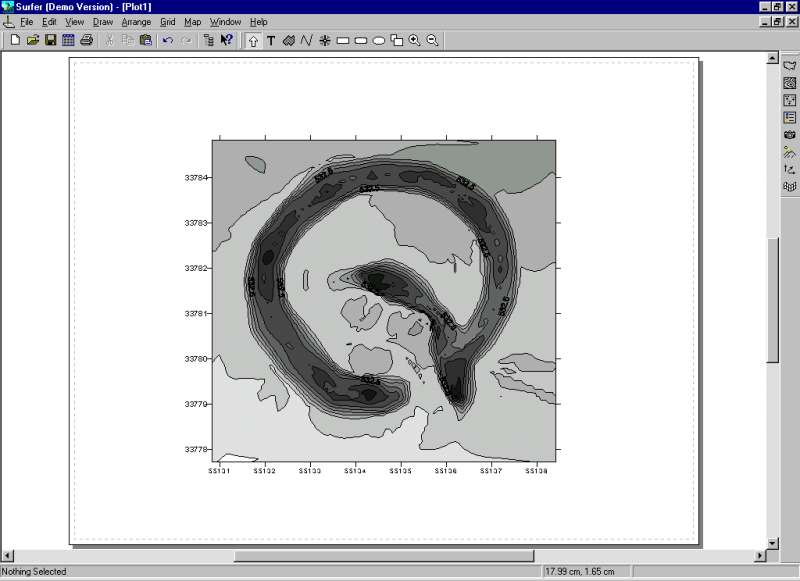Choose the Symbol drawing tool

[x=324, y=40]
